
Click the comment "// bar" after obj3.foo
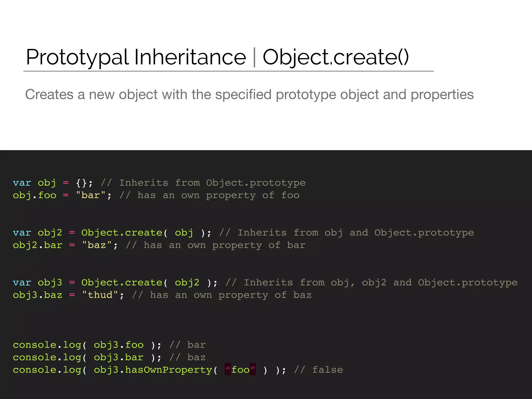point(188,345)
